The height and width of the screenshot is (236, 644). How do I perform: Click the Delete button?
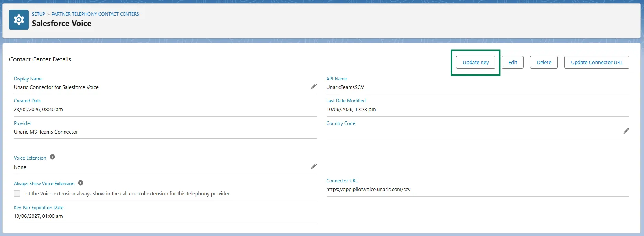[544, 62]
